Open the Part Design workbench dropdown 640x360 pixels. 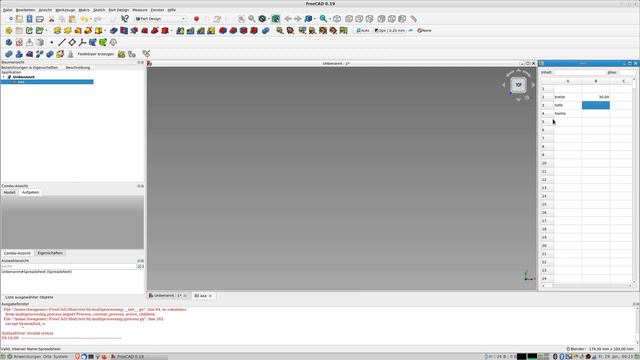(160, 19)
